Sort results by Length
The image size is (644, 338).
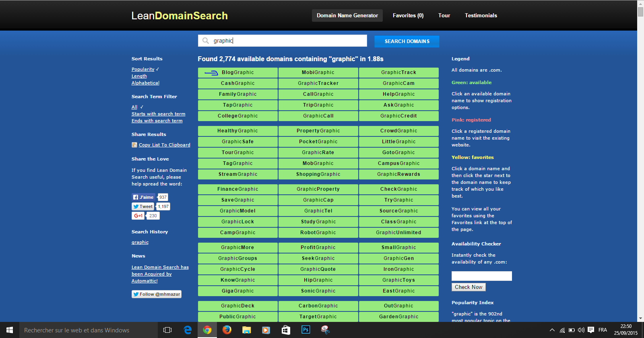point(139,76)
